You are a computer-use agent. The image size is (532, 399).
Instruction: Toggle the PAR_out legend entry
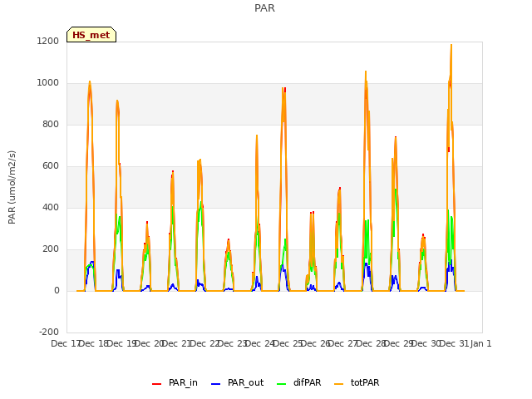tap(237, 382)
